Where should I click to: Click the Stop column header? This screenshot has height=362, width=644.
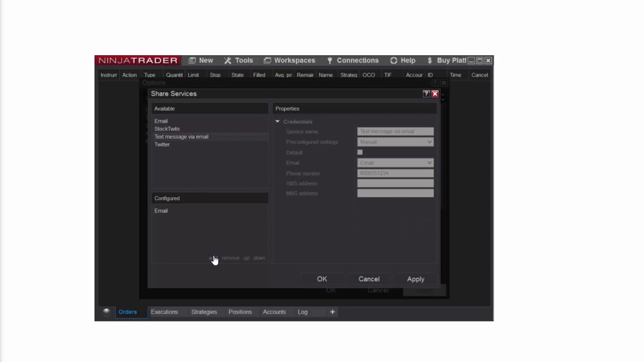pyautogui.click(x=215, y=75)
